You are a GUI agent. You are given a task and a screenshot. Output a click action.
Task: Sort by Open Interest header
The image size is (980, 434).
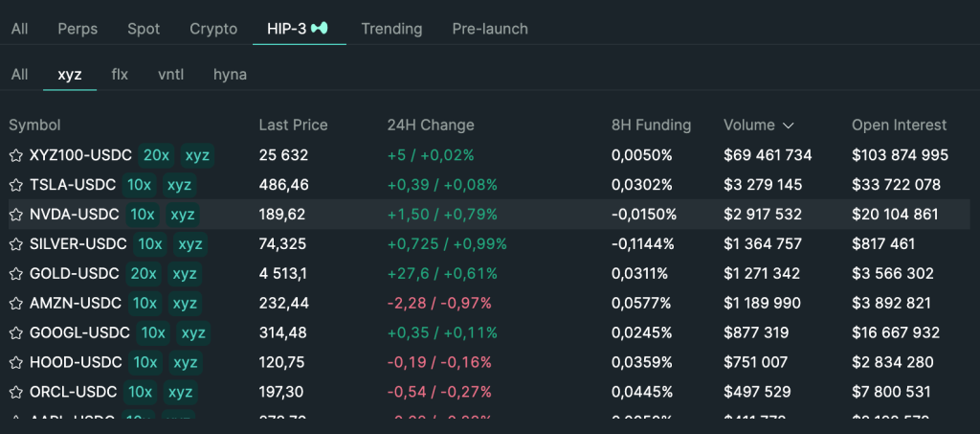click(x=899, y=126)
